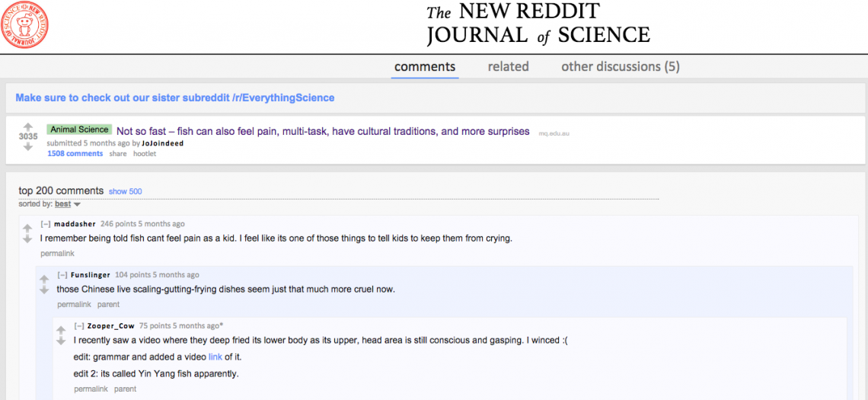Collapse Funslinger's comment with [–] toggle

coord(62,275)
